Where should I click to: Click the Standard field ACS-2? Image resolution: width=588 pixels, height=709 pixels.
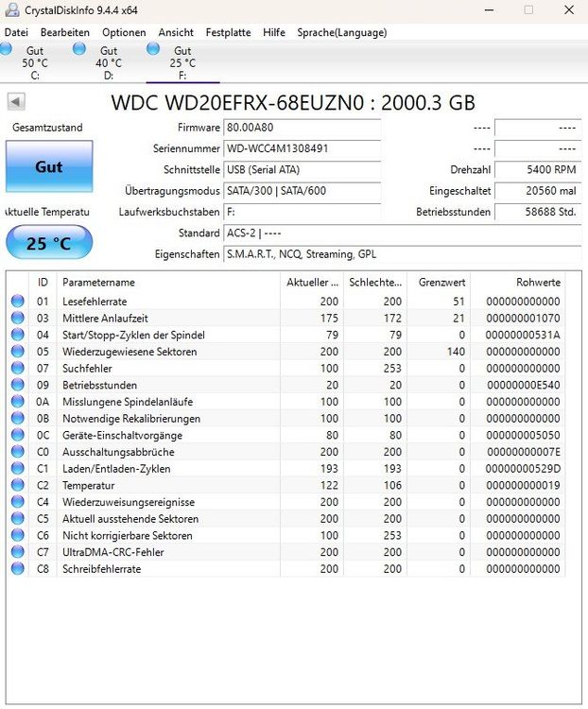[x=403, y=233]
